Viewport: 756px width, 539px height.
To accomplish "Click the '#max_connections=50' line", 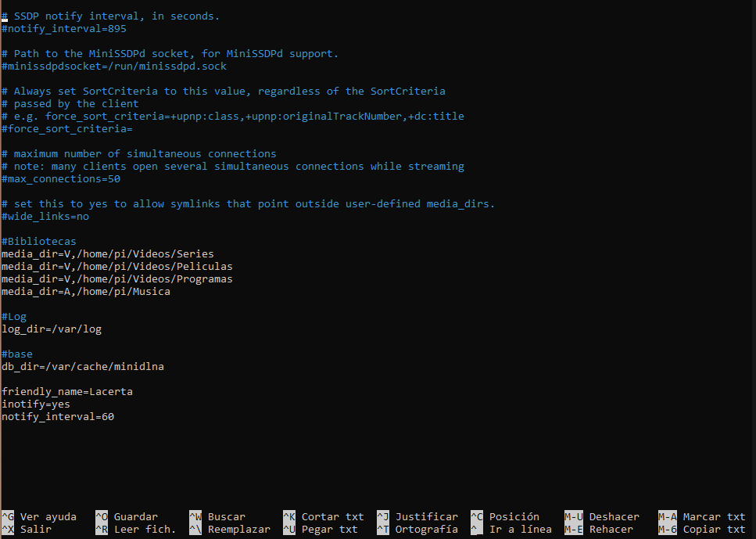I will click(x=61, y=179).
